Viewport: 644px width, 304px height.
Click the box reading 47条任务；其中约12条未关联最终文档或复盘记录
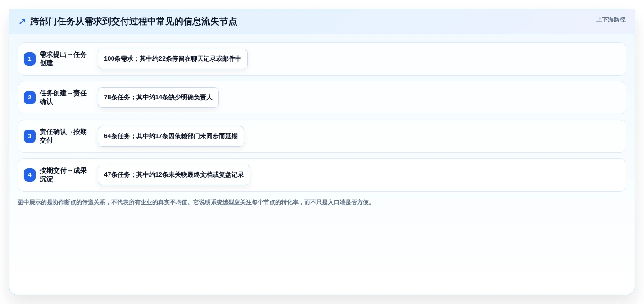coord(174,175)
